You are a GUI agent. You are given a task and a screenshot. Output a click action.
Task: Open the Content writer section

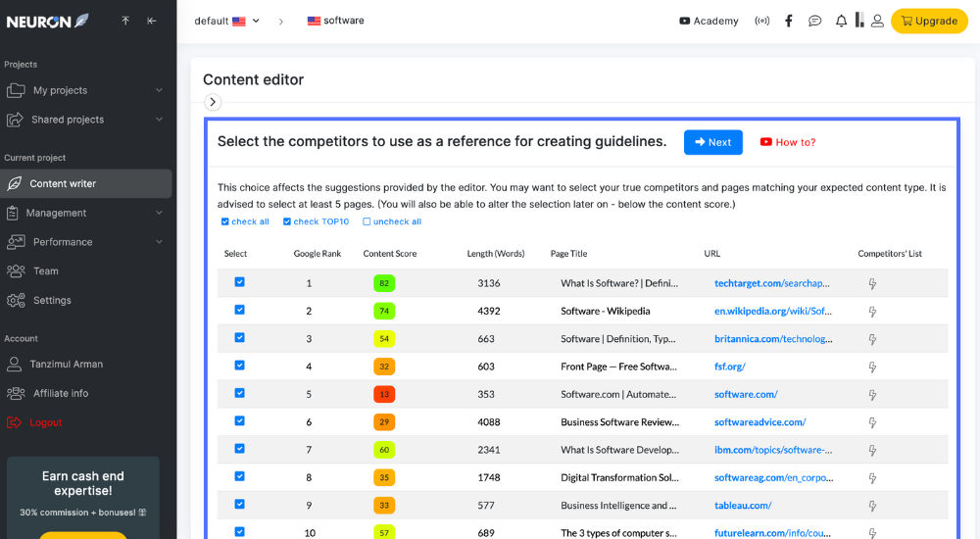tap(85, 184)
